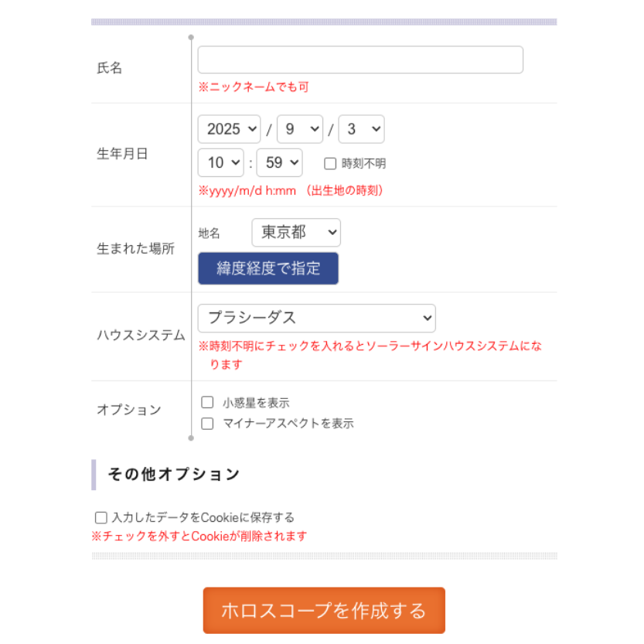The image size is (644, 644).
Task: Click the 氏名 name input field
Action: click(360, 60)
